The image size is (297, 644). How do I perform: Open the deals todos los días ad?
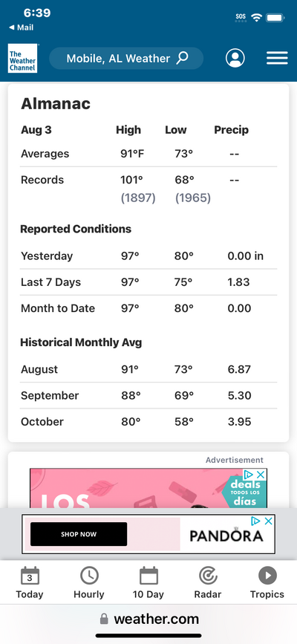tap(148, 488)
